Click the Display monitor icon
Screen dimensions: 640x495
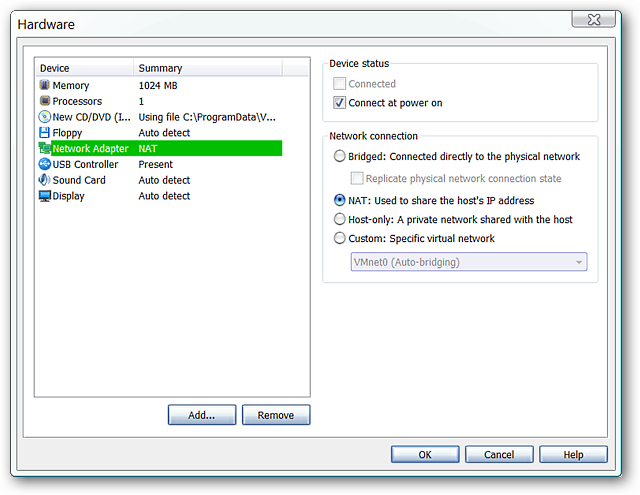tap(44, 196)
